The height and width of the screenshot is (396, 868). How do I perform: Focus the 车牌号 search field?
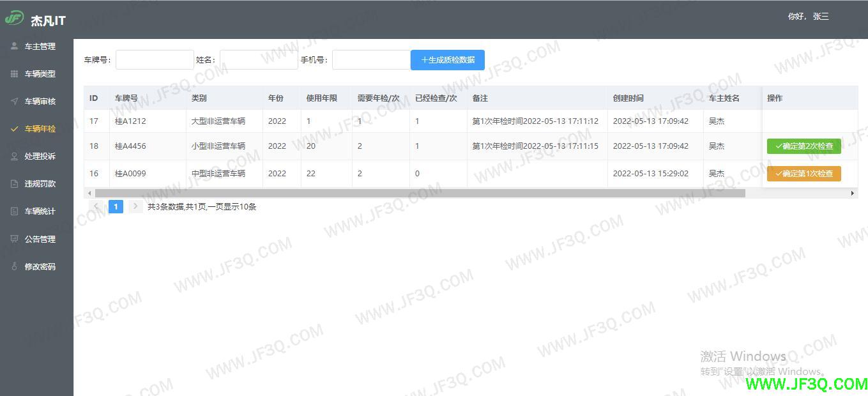click(x=155, y=60)
